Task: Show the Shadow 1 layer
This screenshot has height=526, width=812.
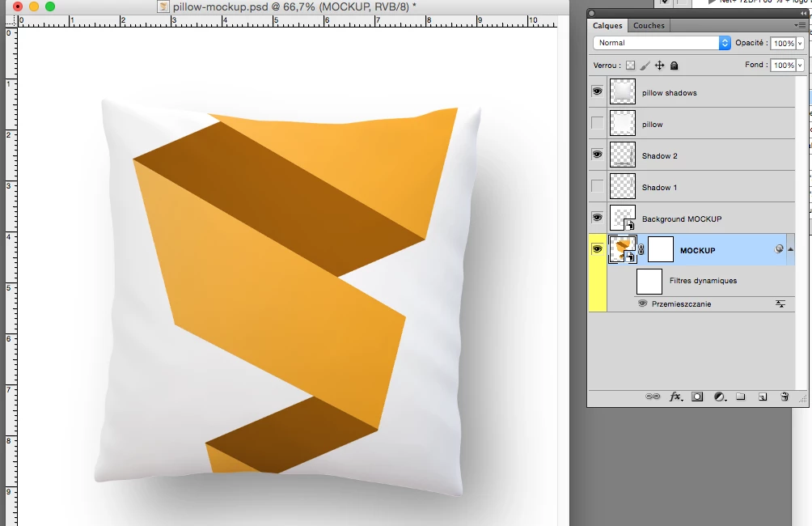Action: coord(597,186)
